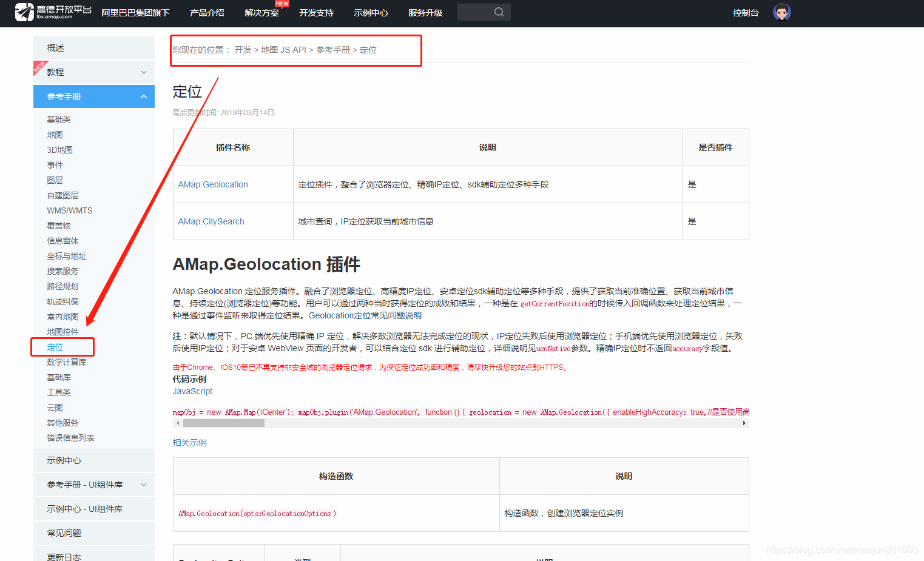The width and height of the screenshot is (924, 561).
Task: Select 搜索服务 in sidebar
Action: (62, 271)
